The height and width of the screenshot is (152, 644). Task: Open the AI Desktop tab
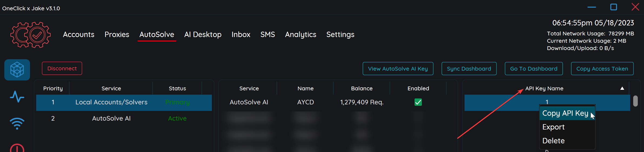click(x=203, y=35)
